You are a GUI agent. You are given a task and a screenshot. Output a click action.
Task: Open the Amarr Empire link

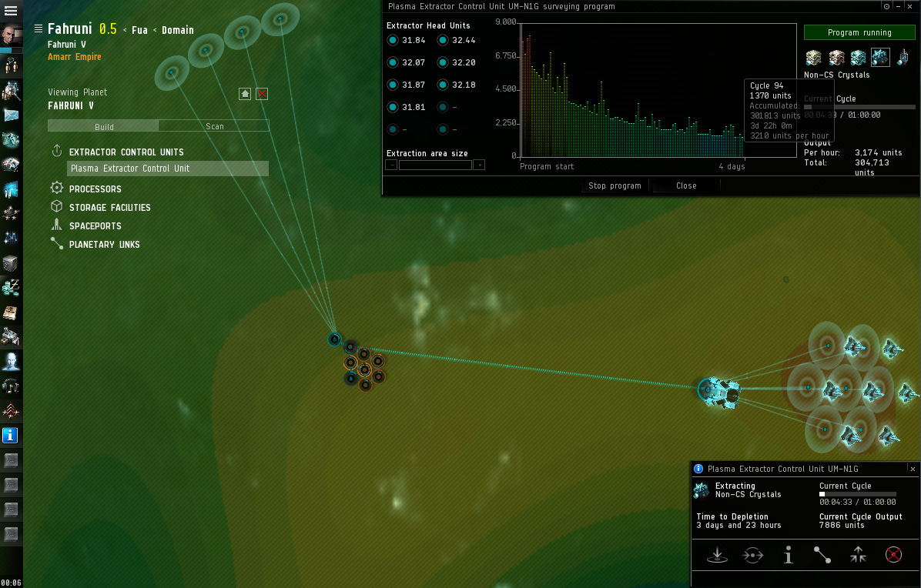tap(74, 57)
